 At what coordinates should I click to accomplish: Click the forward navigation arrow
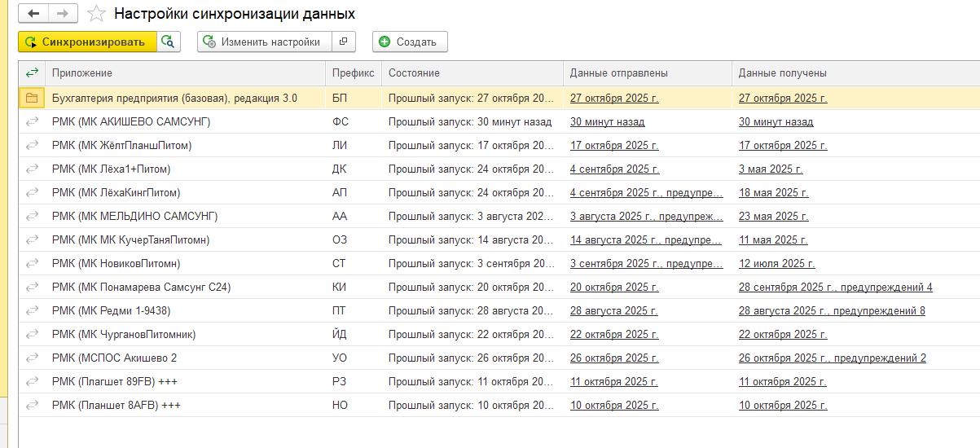pos(63,14)
